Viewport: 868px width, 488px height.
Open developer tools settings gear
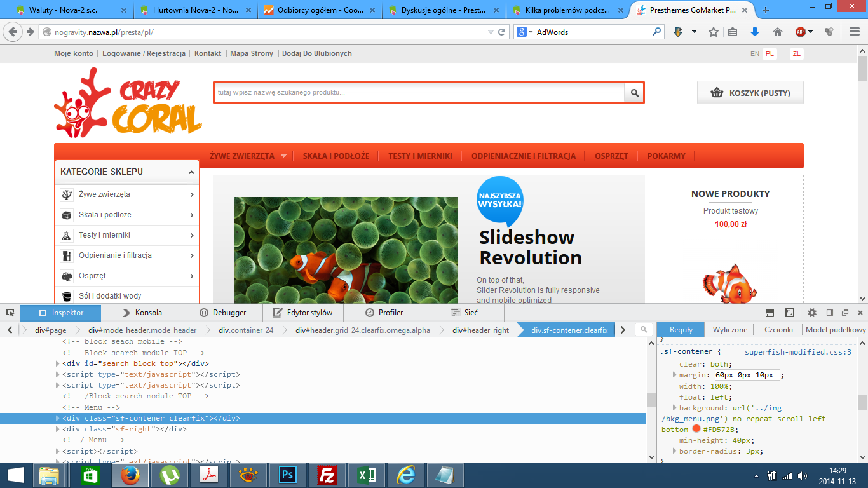click(x=812, y=313)
